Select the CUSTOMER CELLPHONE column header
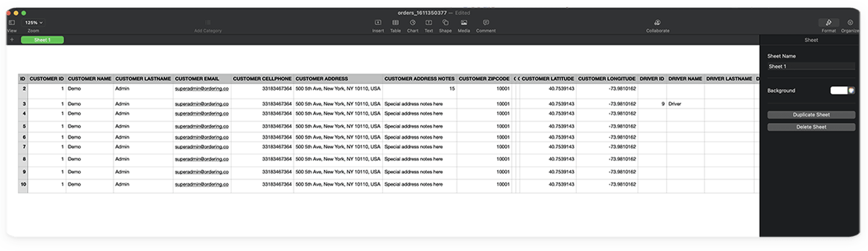The height and width of the screenshot is (251, 868). point(263,79)
